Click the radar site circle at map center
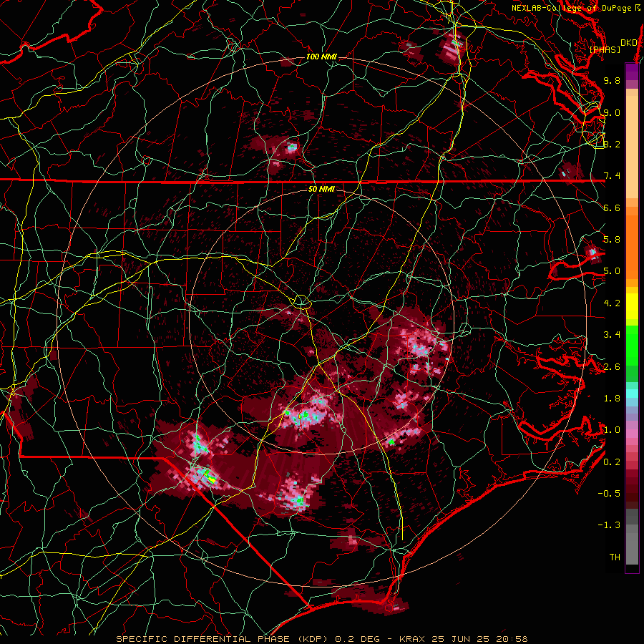 coord(301,302)
